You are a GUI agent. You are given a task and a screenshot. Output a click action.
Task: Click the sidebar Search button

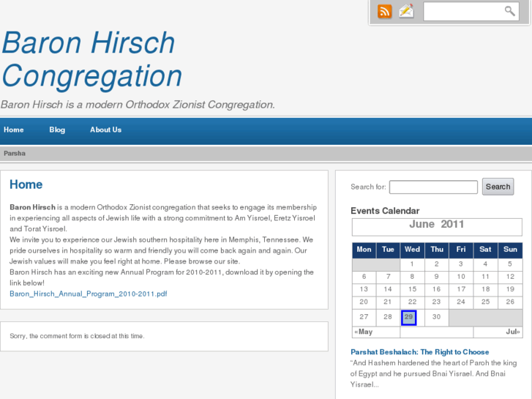pyautogui.click(x=498, y=187)
